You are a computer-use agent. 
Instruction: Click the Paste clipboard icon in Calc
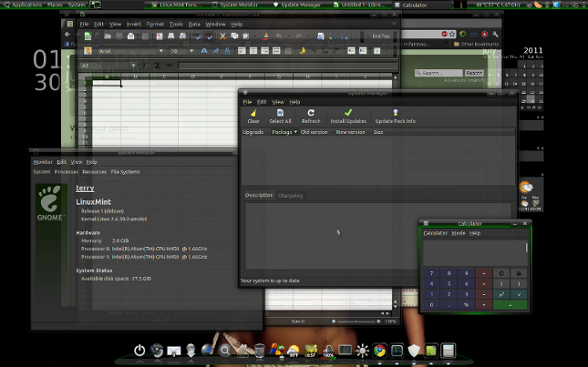(x=246, y=36)
